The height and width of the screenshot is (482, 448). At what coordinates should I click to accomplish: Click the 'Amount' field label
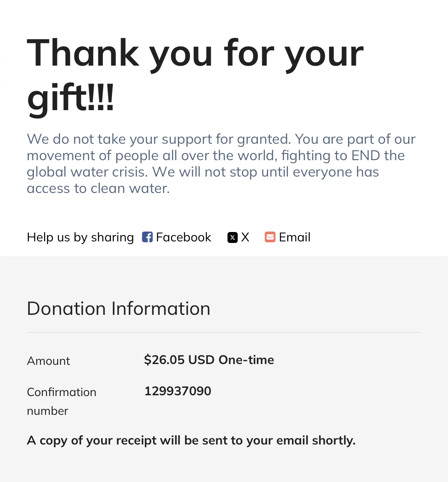[x=48, y=361]
